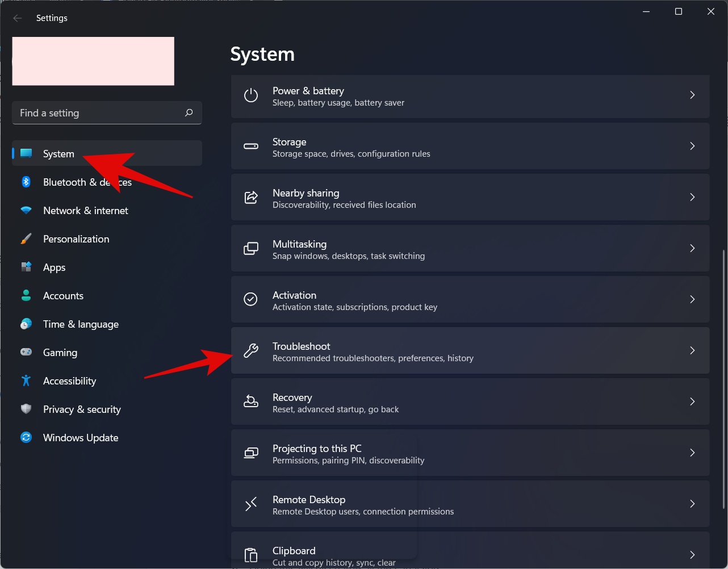Open the Gaming label in sidebar
This screenshot has width=728, height=569.
(x=60, y=353)
